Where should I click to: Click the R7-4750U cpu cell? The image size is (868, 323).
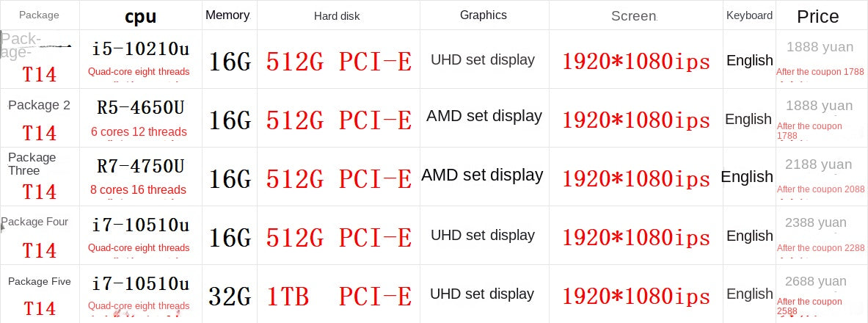click(140, 167)
